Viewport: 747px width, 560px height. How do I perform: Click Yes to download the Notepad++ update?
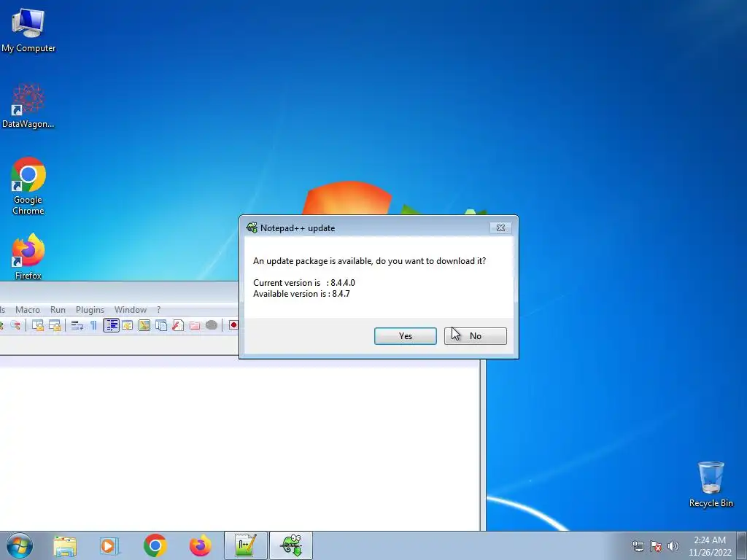[405, 335]
